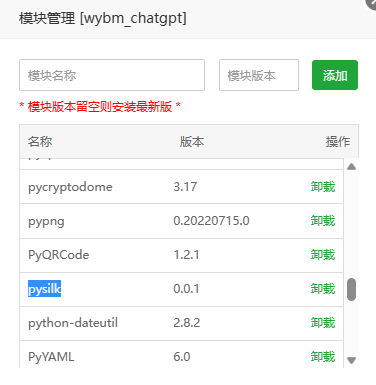Image resolution: width=376 pixels, height=385 pixels.
Task: Click the green 添加 button
Action: (x=335, y=75)
